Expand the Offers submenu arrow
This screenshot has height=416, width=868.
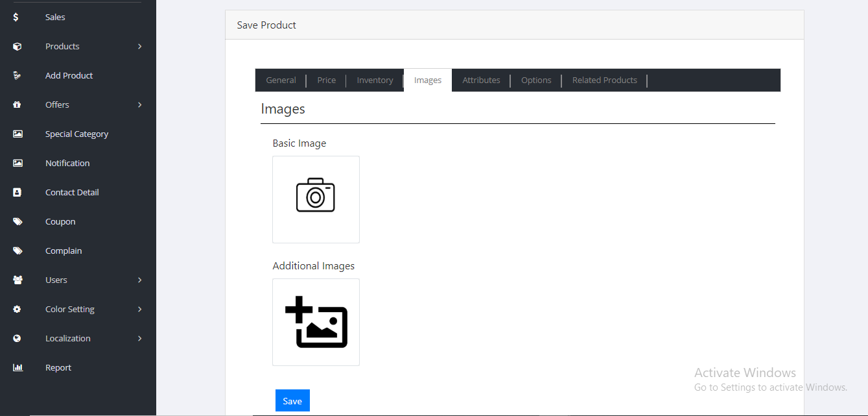click(140, 105)
